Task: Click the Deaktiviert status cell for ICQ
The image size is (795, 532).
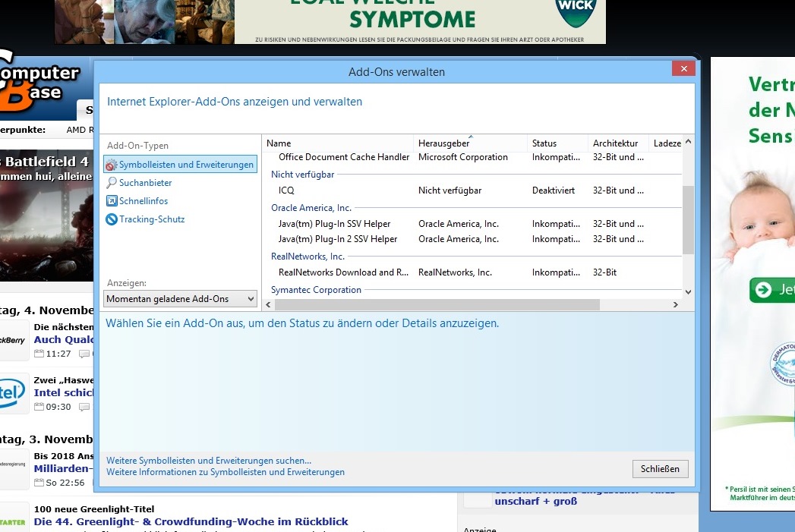Action: point(554,190)
